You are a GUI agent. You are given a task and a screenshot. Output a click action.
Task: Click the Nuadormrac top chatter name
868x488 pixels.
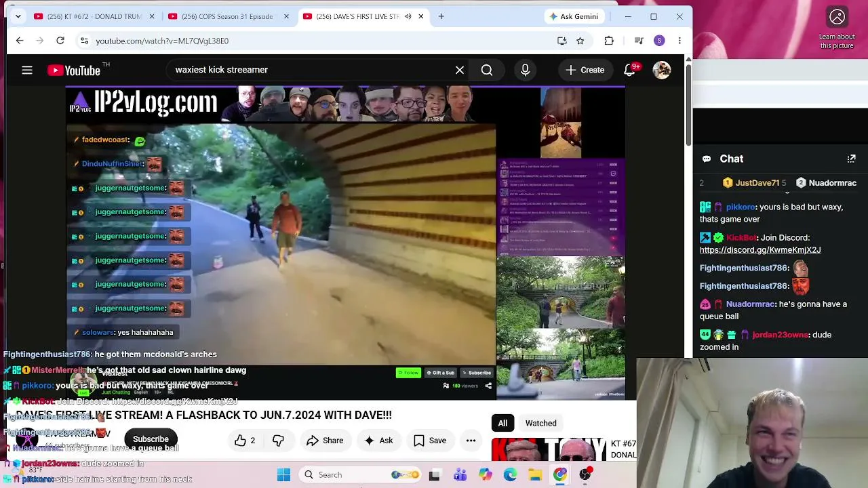[x=832, y=183]
